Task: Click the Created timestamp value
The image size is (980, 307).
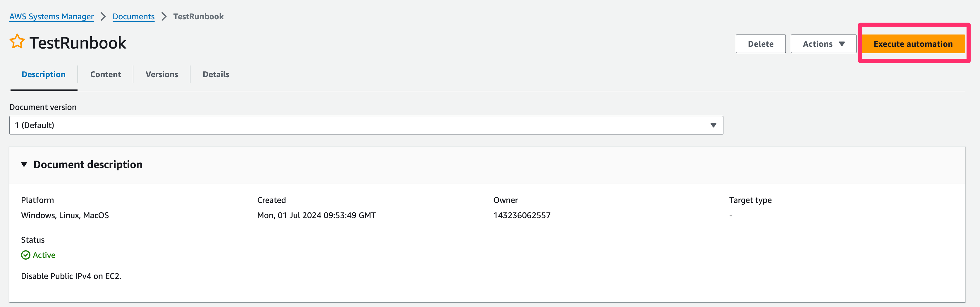Action: (x=316, y=215)
